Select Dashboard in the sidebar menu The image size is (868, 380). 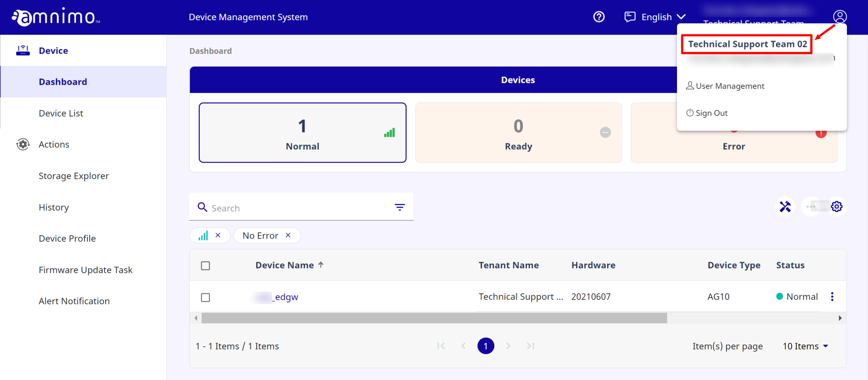(x=63, y=81)
